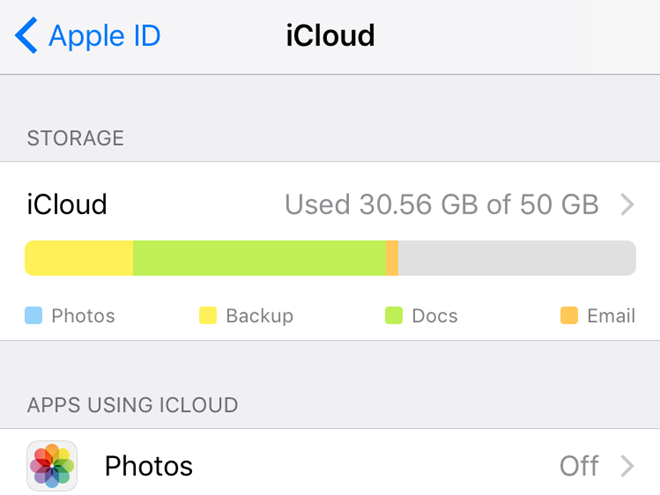Tap the yellow Backup legend swatch

208,316
